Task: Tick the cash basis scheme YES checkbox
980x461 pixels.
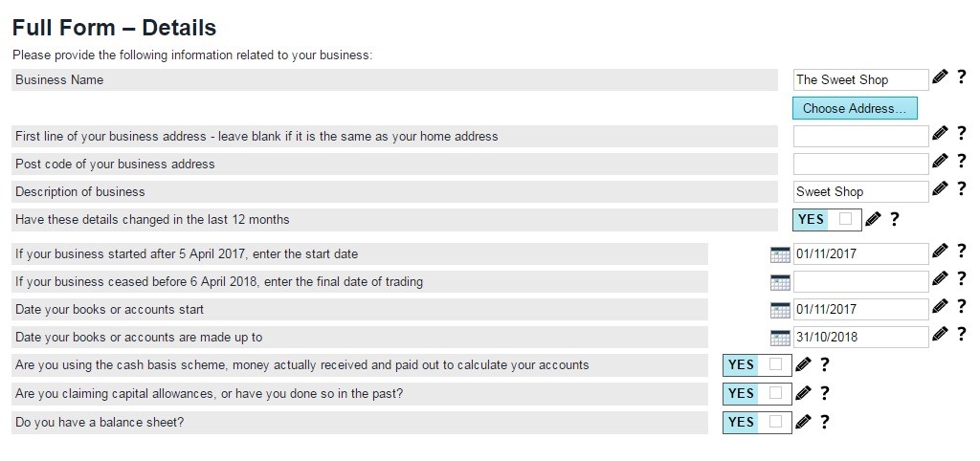Action: tap(775, 364)
